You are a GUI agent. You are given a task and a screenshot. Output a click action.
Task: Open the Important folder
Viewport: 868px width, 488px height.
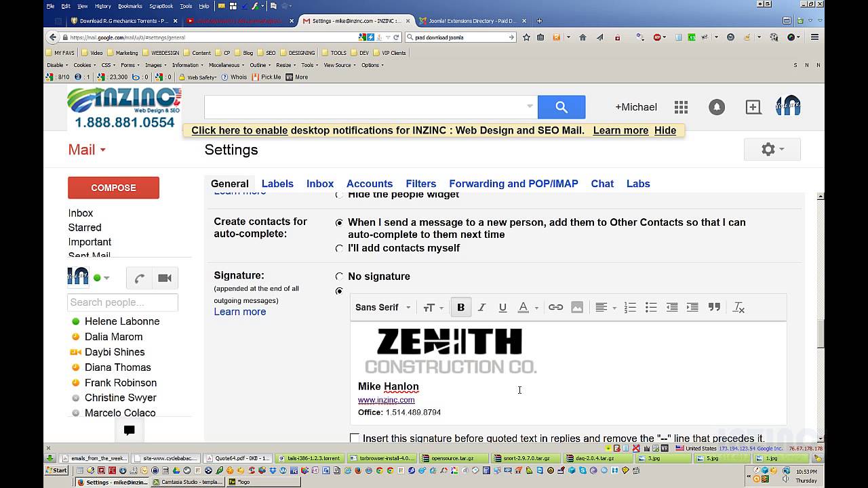tap(90, 242)
